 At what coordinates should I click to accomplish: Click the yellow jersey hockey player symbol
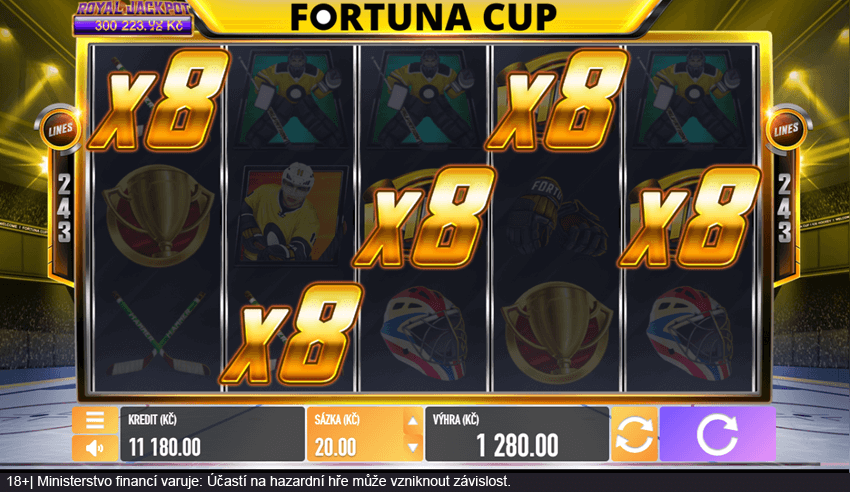pyautogui.click(x=291, y=215)
